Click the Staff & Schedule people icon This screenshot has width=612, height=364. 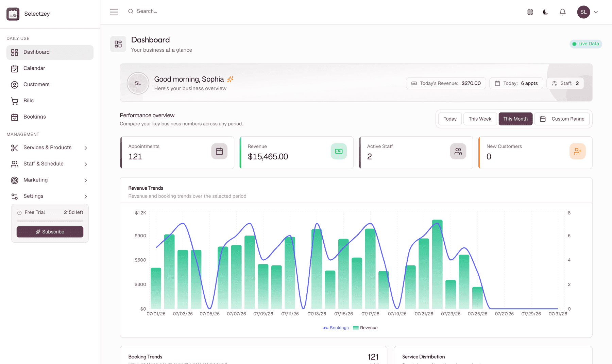(15, 164)
